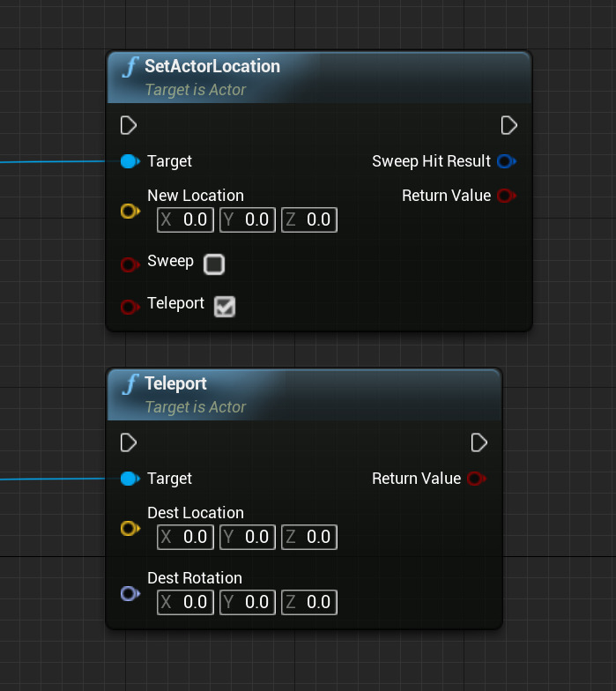Click SetActorLocation output execution pin
616x691 pixels.
(508, 125)
